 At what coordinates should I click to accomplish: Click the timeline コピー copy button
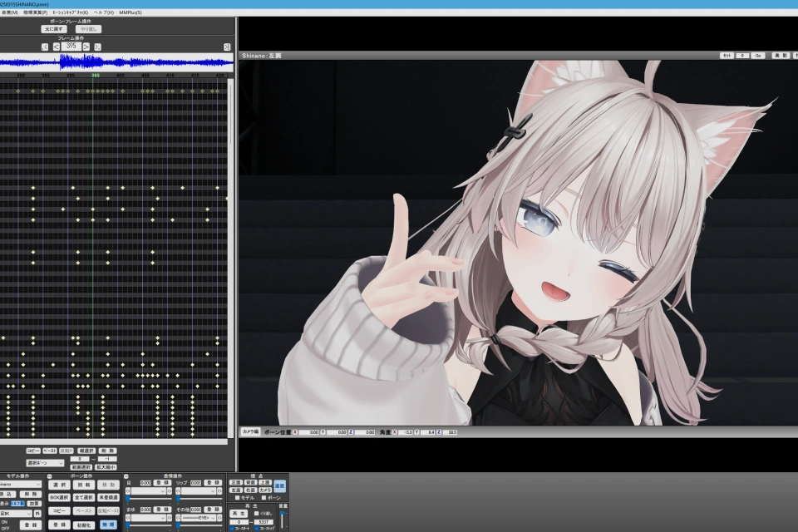(33, 451)
